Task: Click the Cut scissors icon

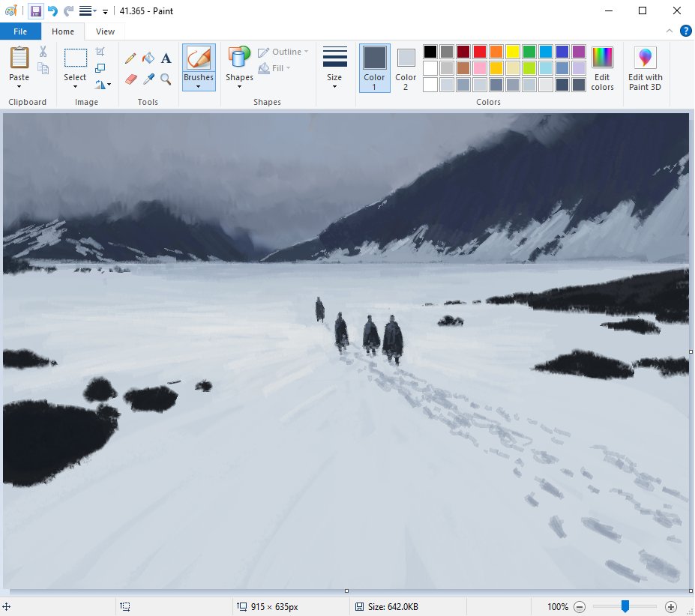Action: [43, 52]
